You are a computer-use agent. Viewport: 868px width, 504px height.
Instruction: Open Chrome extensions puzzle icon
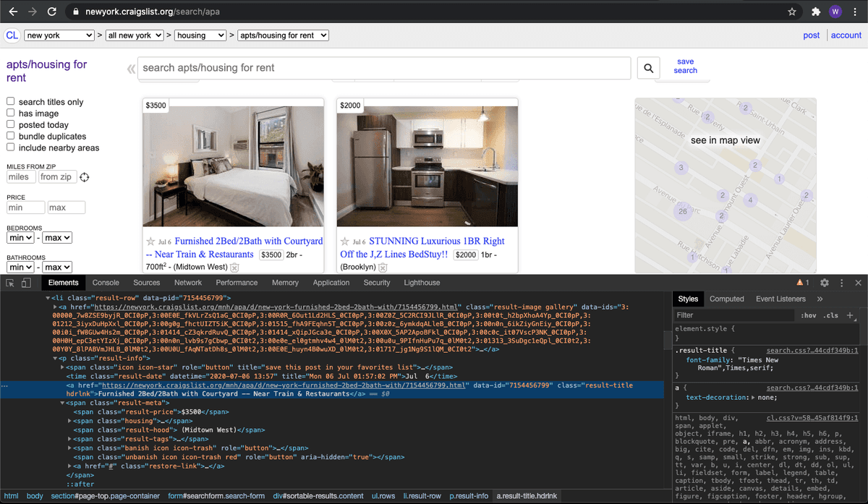[x=816, y=12]
